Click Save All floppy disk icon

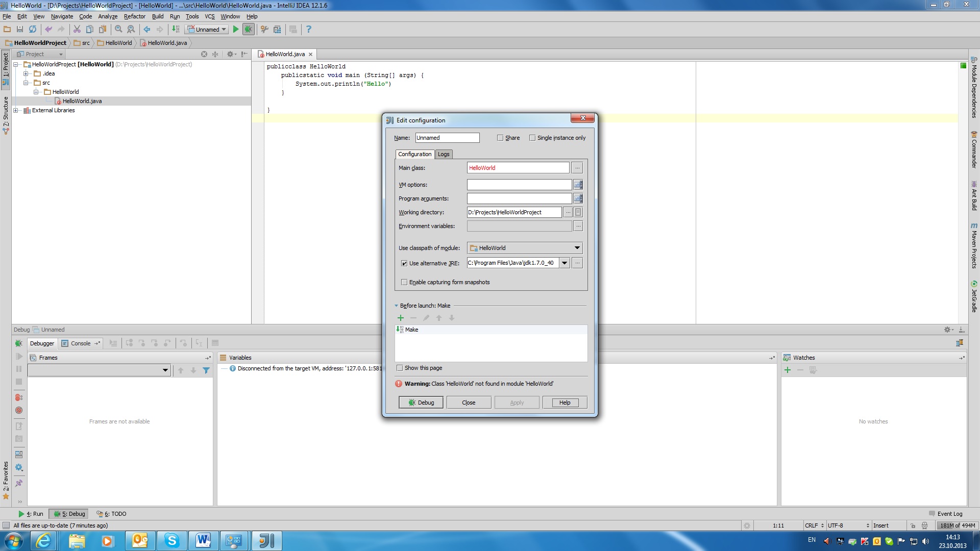[20, 29]
